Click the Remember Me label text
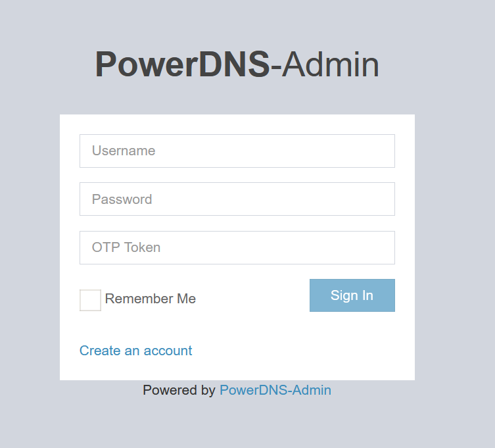This screenshot has height=448, width=495. click(151, 299)
